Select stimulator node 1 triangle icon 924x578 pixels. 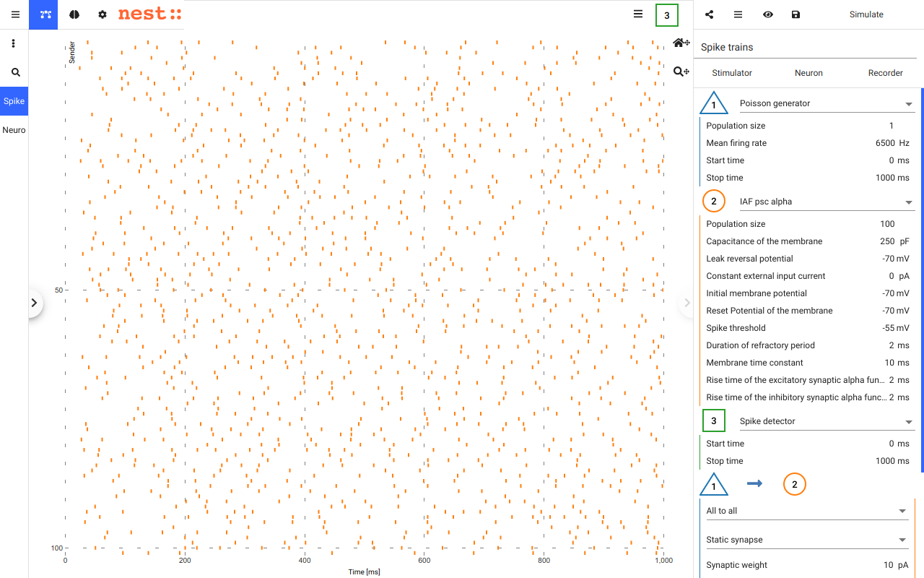tap(715, 104)
